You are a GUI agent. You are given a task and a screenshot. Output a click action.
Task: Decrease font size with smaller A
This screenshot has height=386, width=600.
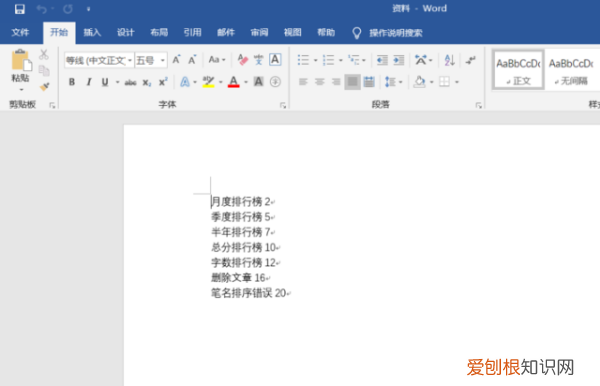[192, 60]
